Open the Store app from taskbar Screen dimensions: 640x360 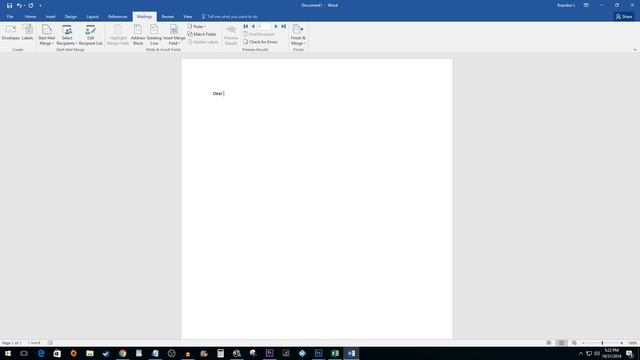coord(57,353)
